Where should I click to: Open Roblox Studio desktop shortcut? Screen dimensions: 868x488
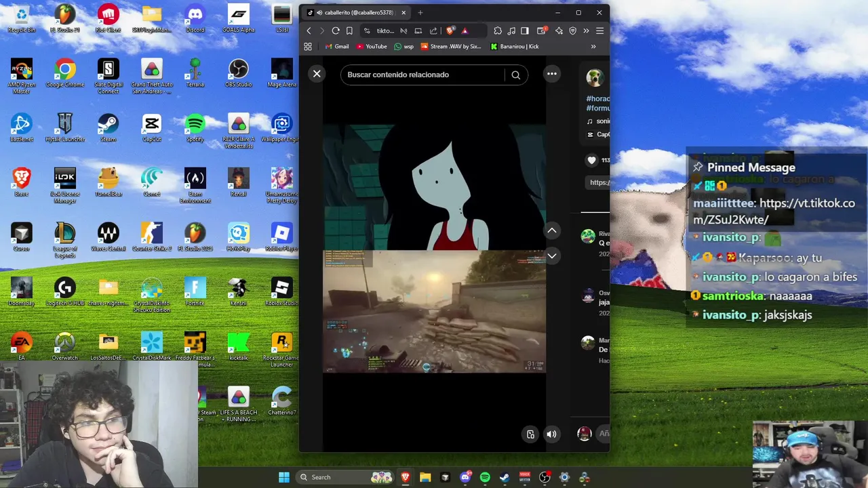click(x=282, y=292)
